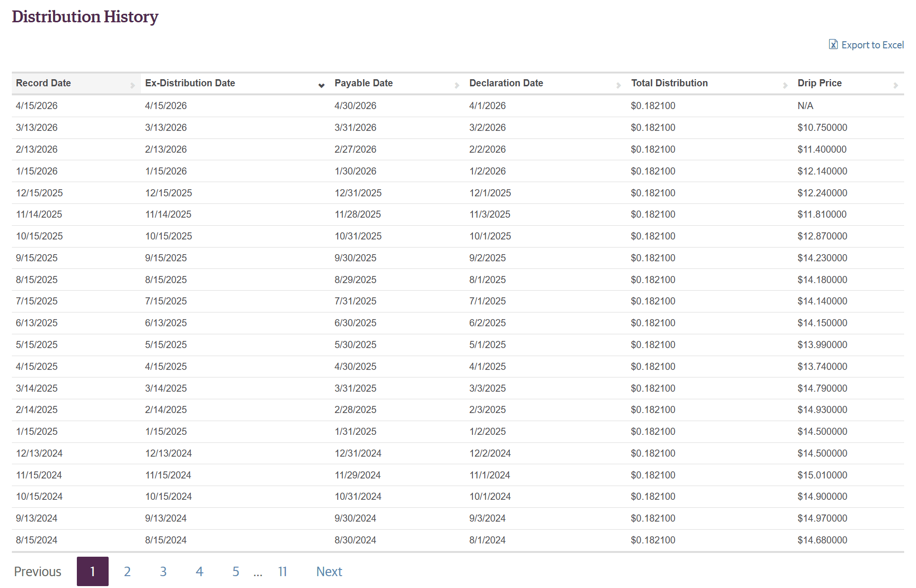Click the Excel file icon
Screen dimensions: 916x588
[833, 44]
